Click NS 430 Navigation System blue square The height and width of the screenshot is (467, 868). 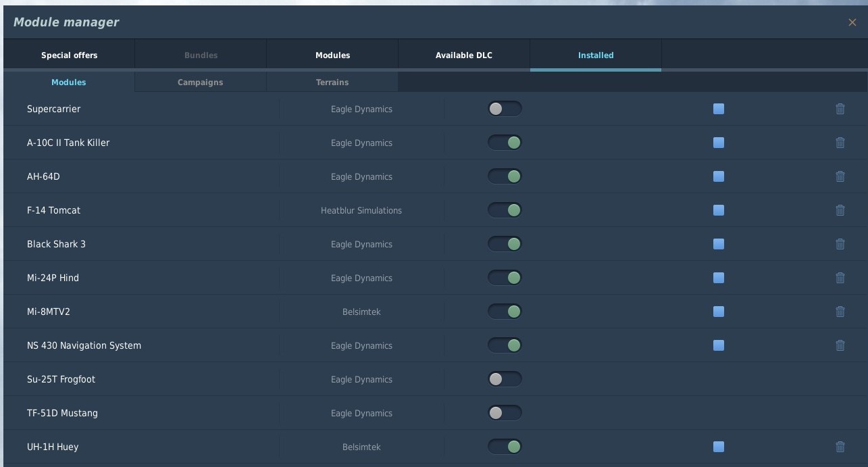coord(719,345)
